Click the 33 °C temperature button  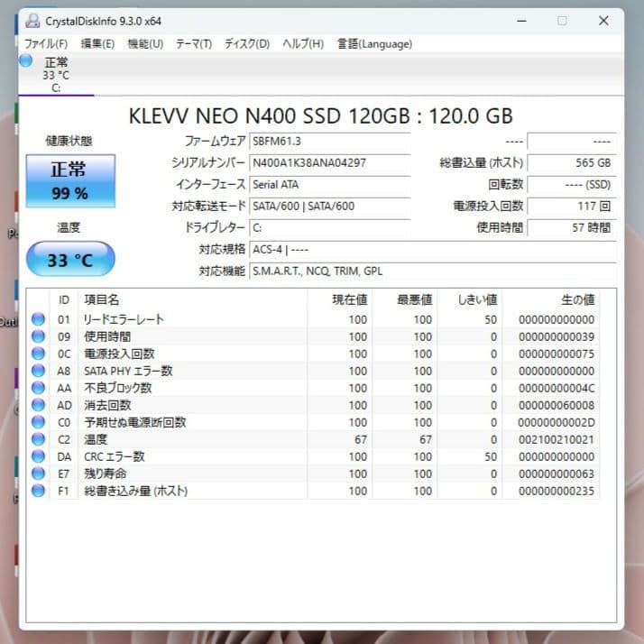[70, 259]
